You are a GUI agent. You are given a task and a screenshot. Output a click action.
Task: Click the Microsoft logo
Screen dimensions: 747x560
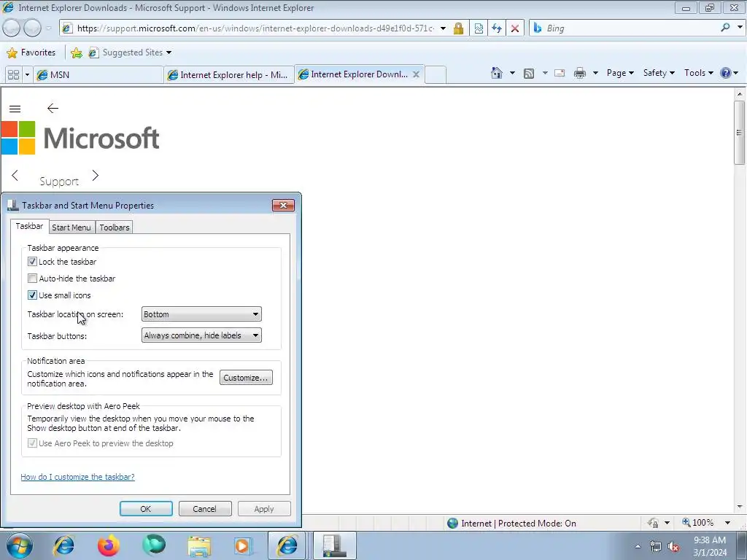80,138
